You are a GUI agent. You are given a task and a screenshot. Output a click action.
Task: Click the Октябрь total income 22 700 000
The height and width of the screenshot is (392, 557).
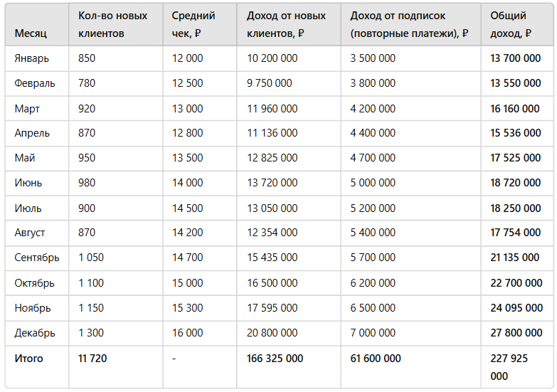[516, 283]
